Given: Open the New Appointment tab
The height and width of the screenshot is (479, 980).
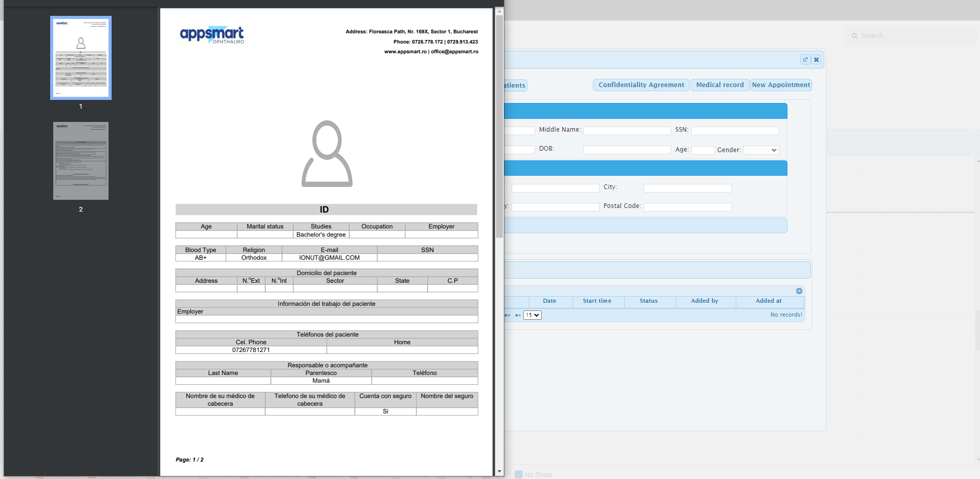Looking at the screenshot, I should [x=781, y=85].
